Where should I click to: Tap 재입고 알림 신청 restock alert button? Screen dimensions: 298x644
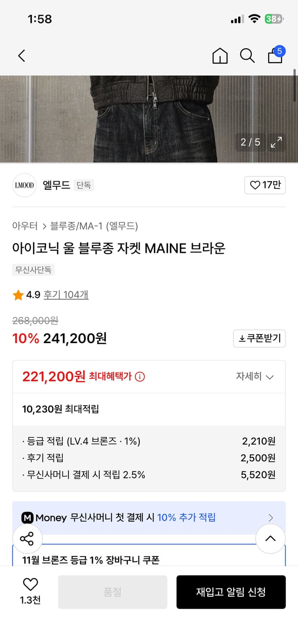tap(231, 592)
